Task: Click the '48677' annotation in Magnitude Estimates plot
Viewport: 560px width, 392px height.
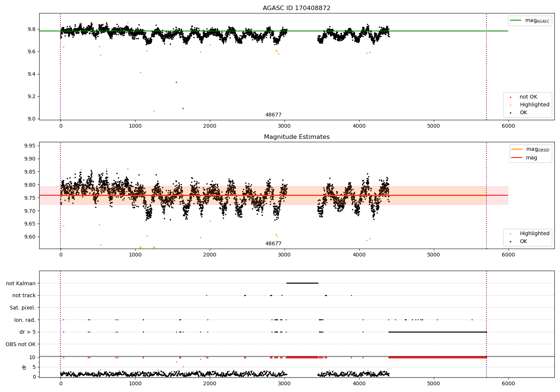Action: coord(273,244)
